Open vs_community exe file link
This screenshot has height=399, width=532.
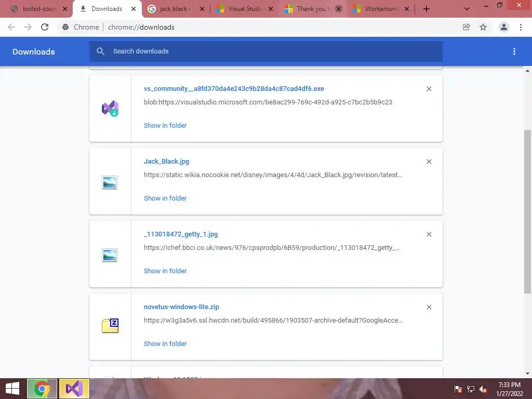pyautogui.click(x=234, y=88)
